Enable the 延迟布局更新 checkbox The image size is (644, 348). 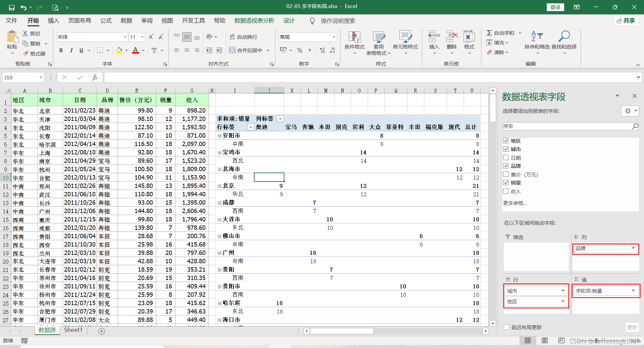(506, 327)
